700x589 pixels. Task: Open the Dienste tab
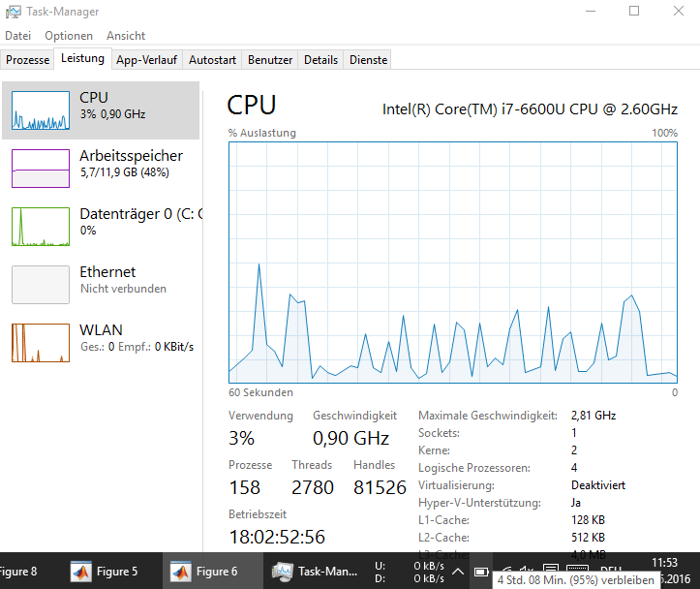point(368,60)
